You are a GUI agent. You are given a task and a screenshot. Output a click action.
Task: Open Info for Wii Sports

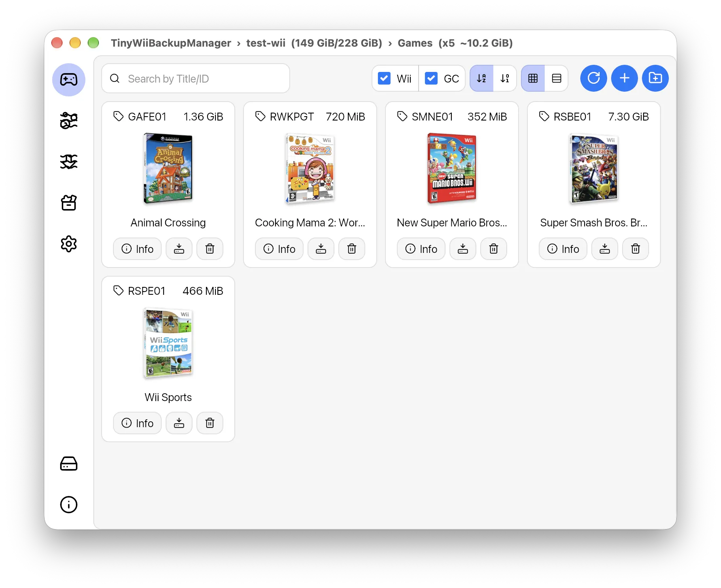137,423
